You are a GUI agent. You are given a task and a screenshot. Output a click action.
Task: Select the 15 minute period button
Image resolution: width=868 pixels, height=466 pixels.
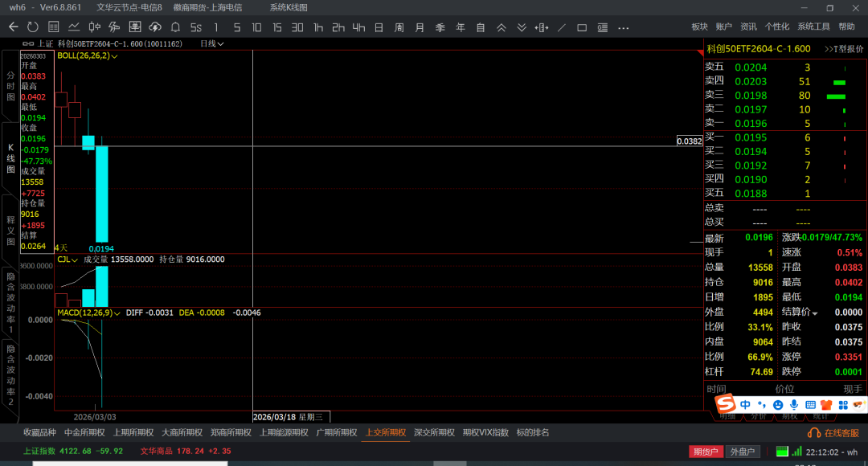[276, 27]
